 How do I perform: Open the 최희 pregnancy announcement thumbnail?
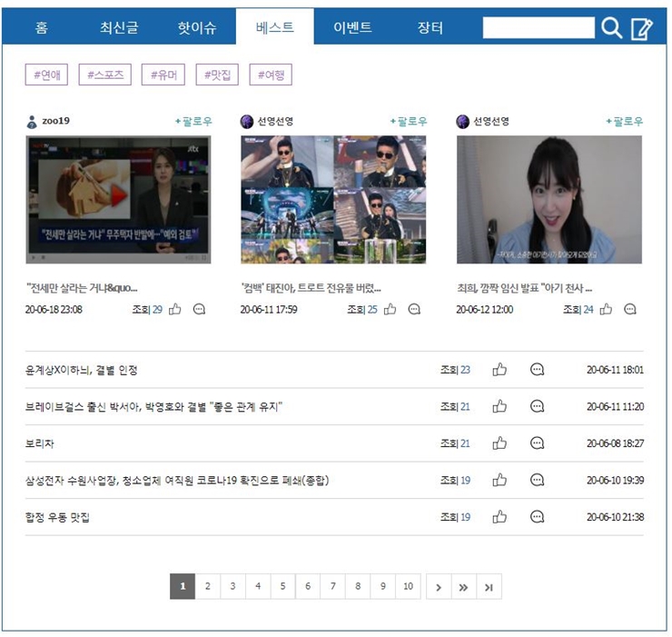pyautogui.click(x=549, y=200)
